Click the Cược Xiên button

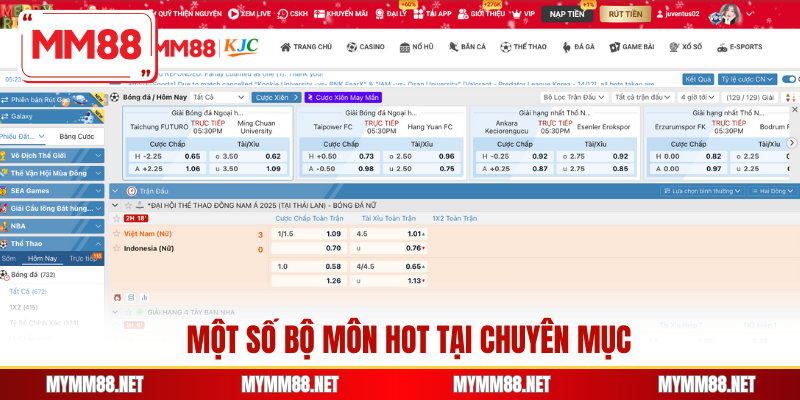pos(277,97)
